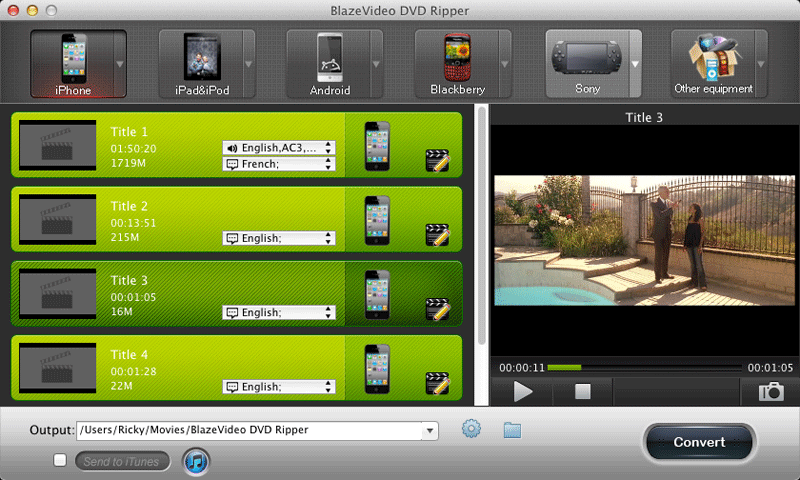Open Title 4 English subtitle selector
The height and width of the screenshot is (480, 800).
[279, 387]
